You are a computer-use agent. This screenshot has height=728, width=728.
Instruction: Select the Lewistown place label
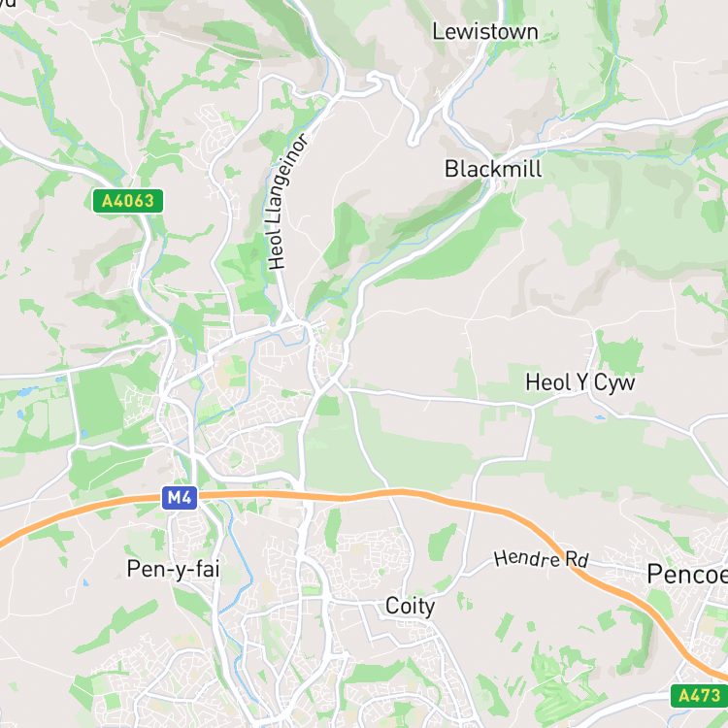click(x=485, y=32)
